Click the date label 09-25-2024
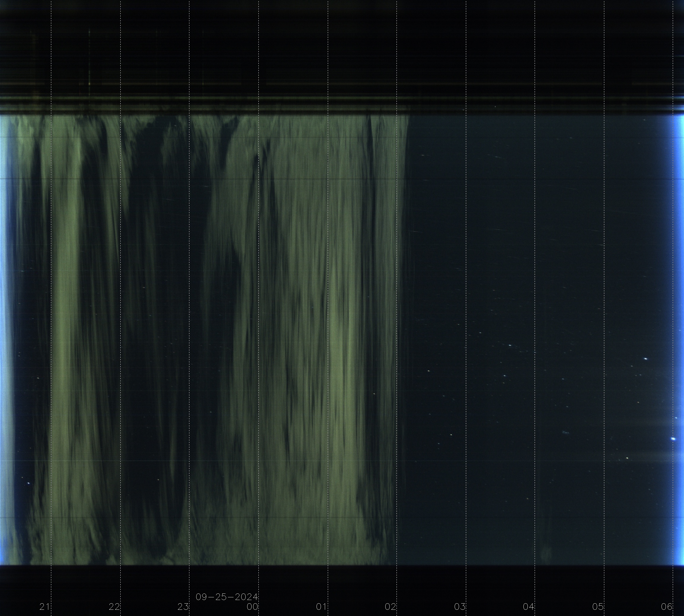 point(227,597)
